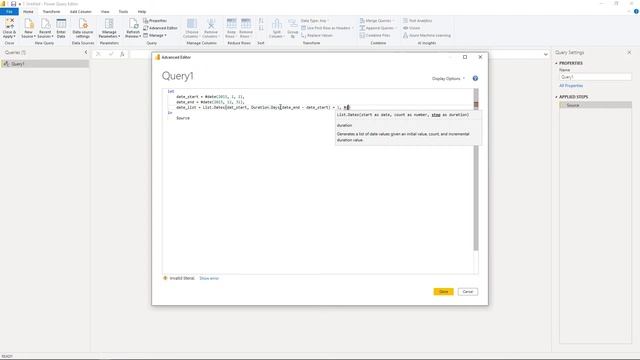Open New Source in the ribbon
Image resolution: width=640 pixels, height=360 pixels.
click(x=29, y=28)
